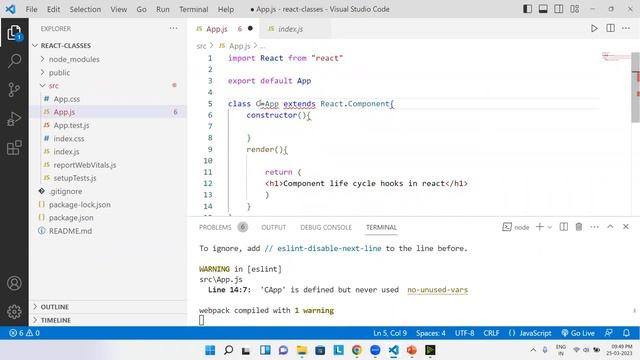
Task: Open the Run and Debug view
Action: point(14,119)
